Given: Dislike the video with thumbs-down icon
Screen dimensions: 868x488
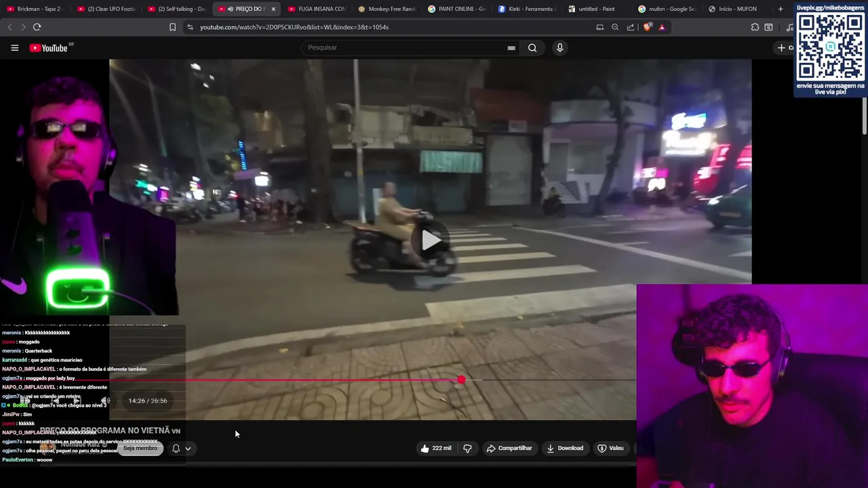Looking at the screenshot, I should 467,448.
